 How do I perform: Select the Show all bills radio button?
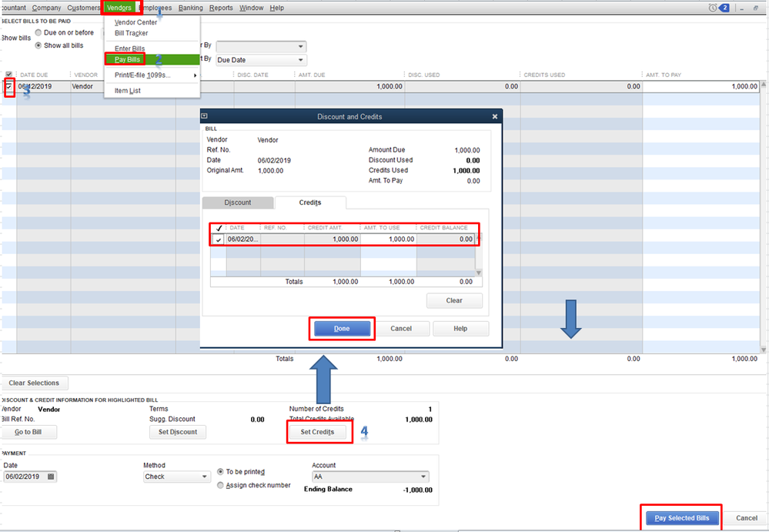[x=38, y=45]
